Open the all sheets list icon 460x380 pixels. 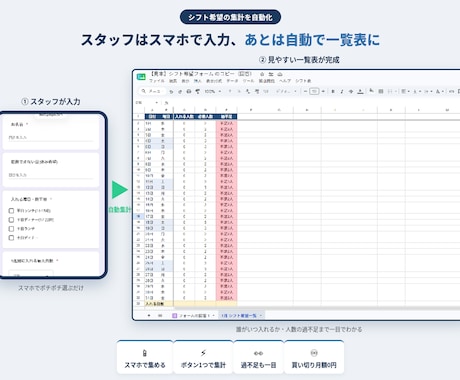(x=160, y=315)
